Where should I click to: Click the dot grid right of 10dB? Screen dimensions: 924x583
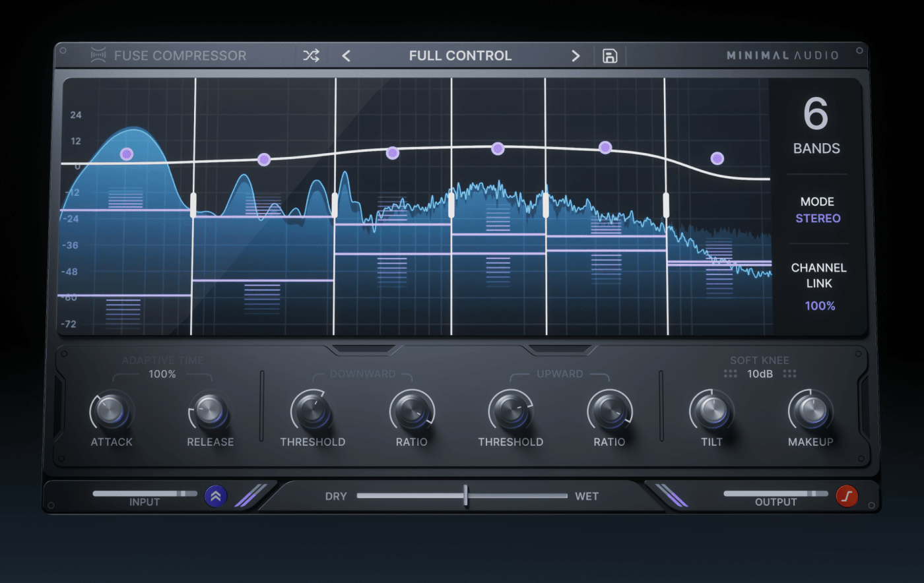coord(789,374)
